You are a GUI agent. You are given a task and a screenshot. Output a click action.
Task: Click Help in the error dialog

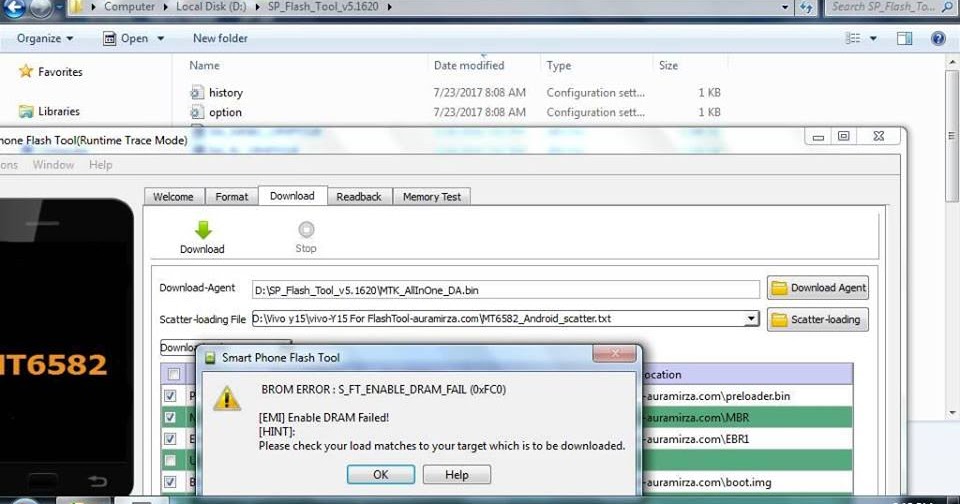point(457,475)
